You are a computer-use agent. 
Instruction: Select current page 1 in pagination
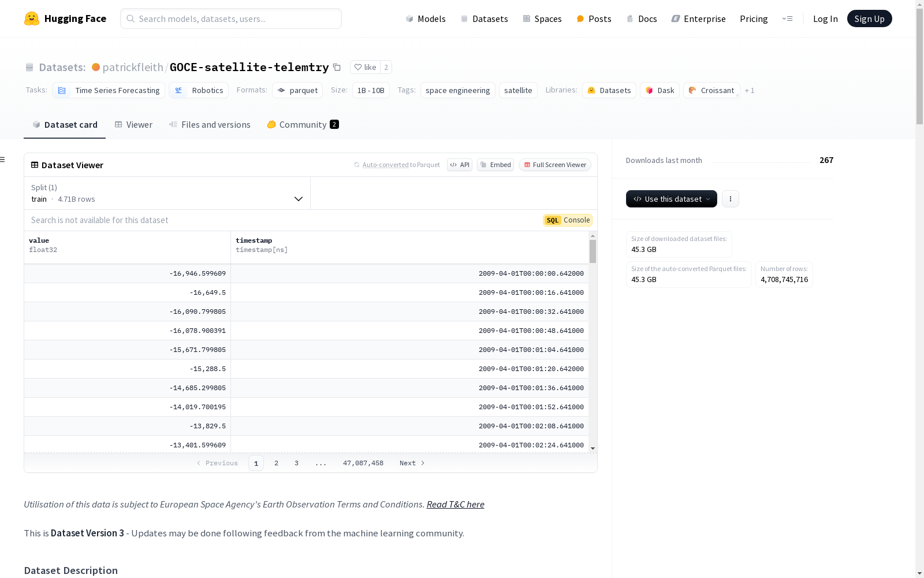(256, 463)
